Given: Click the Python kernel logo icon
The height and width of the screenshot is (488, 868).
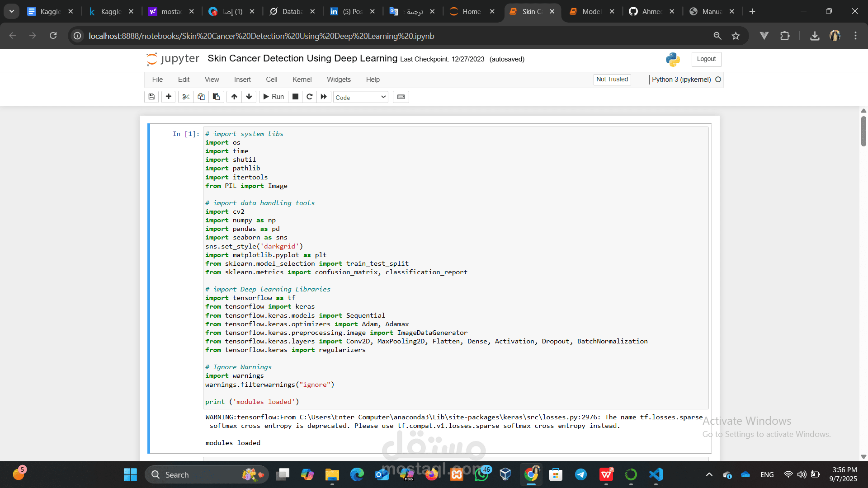Looking at the screenshot, I should (673, 59).
